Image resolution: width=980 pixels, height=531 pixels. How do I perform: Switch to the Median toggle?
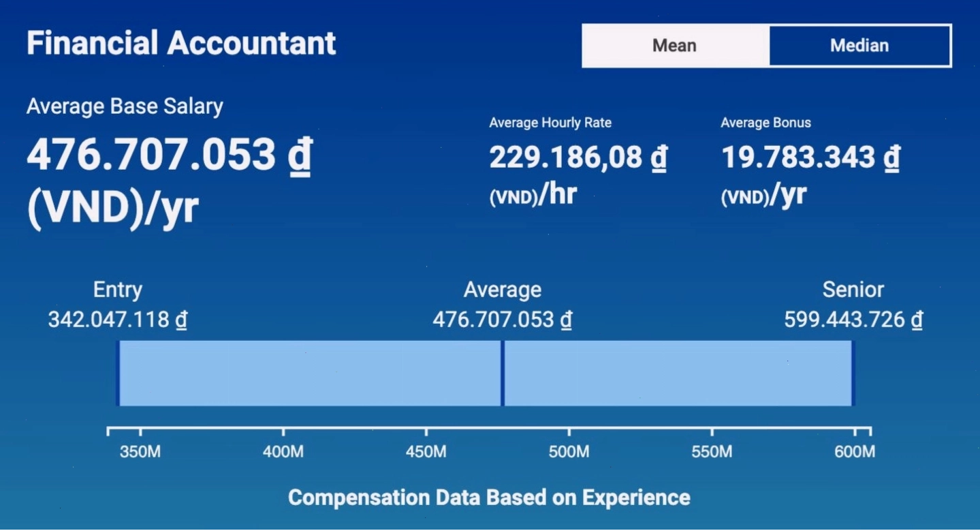[859, 46]
